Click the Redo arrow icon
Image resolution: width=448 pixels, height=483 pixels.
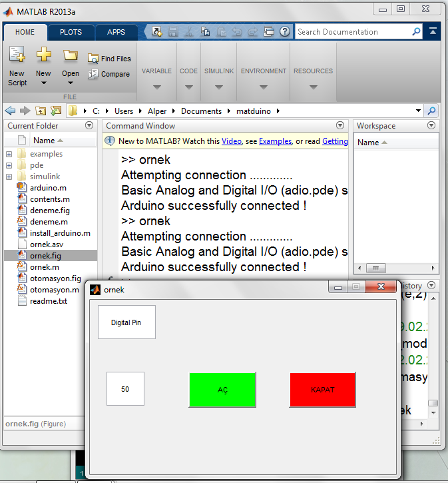pos(252,31)
